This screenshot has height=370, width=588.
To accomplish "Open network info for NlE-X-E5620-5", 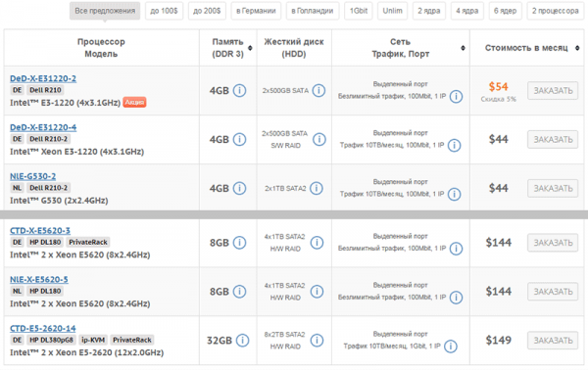I will pos(456,298).
